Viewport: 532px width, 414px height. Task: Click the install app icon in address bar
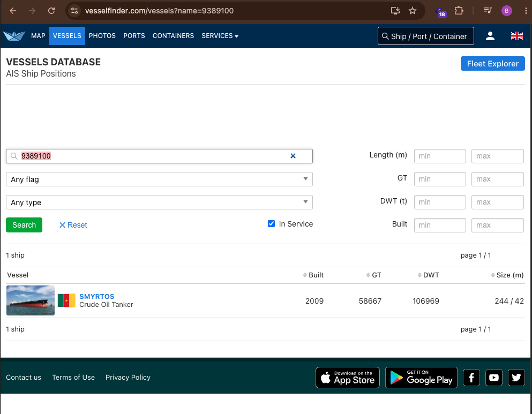(x=395, y=11)
